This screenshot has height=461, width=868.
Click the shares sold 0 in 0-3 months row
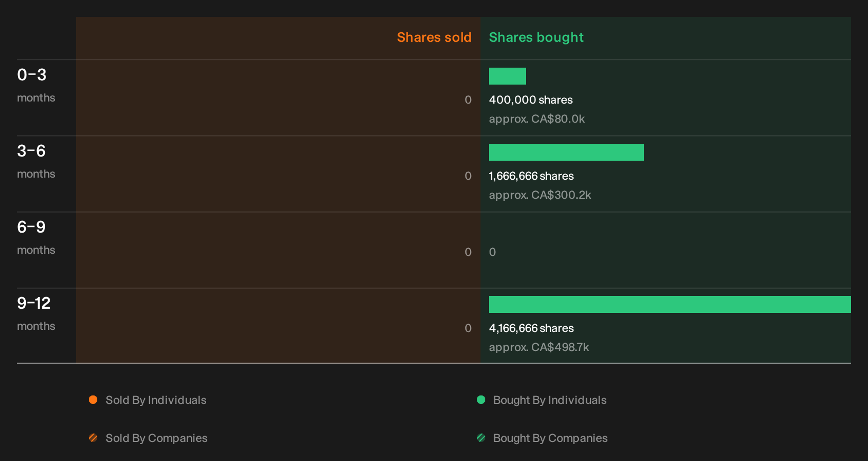tap(468, 100)
